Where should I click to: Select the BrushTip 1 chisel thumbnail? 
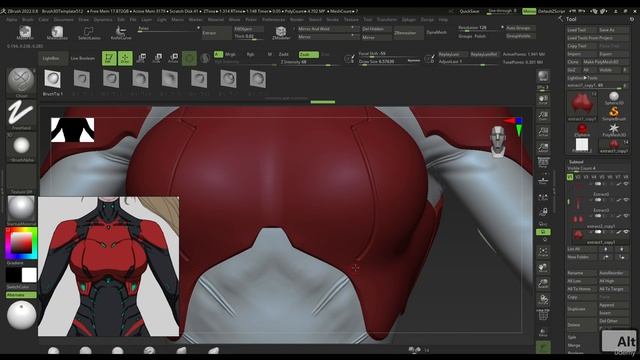[x=52, y=79]
